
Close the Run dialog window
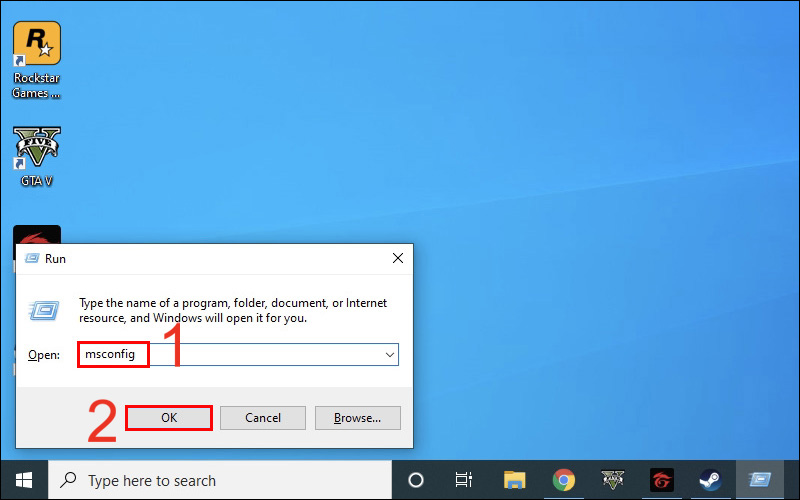click(x=398, y=258)
